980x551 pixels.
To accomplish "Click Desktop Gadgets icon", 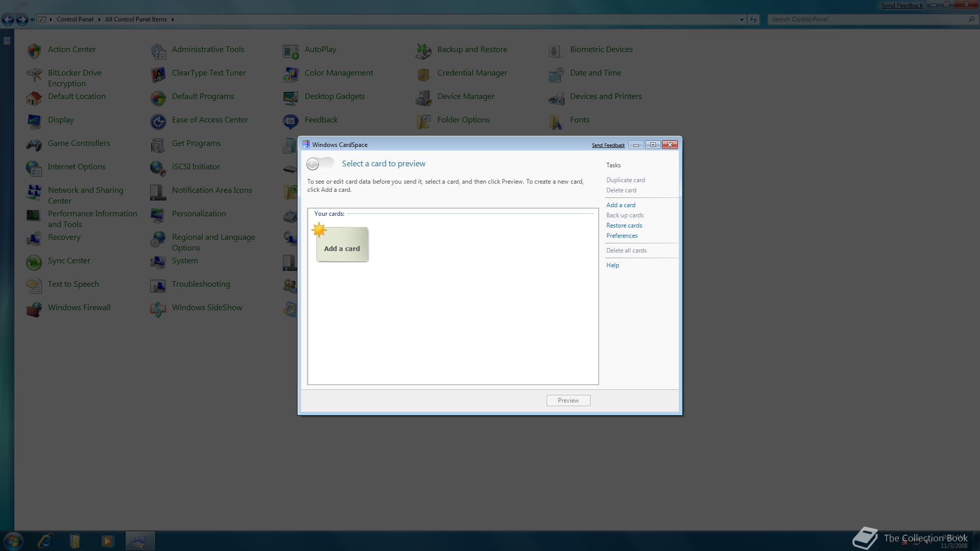I will pyautogui.click(x=291, y=98).
